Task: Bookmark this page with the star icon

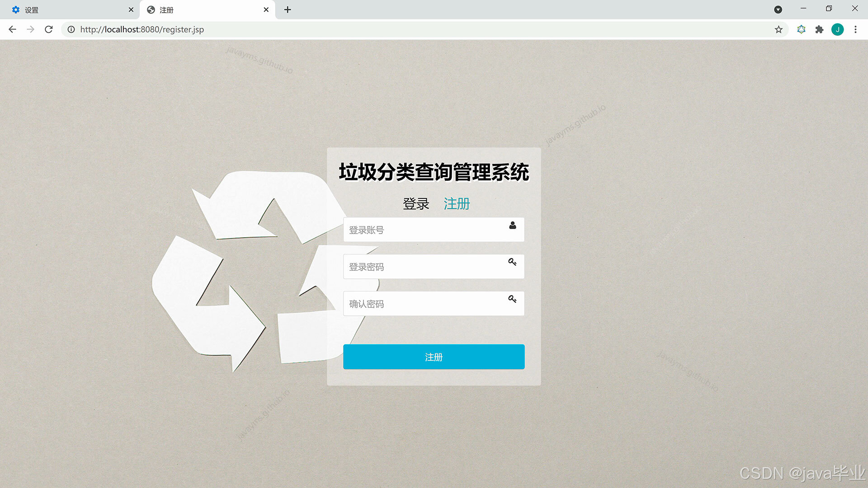Action: click(x=778, y=29)
